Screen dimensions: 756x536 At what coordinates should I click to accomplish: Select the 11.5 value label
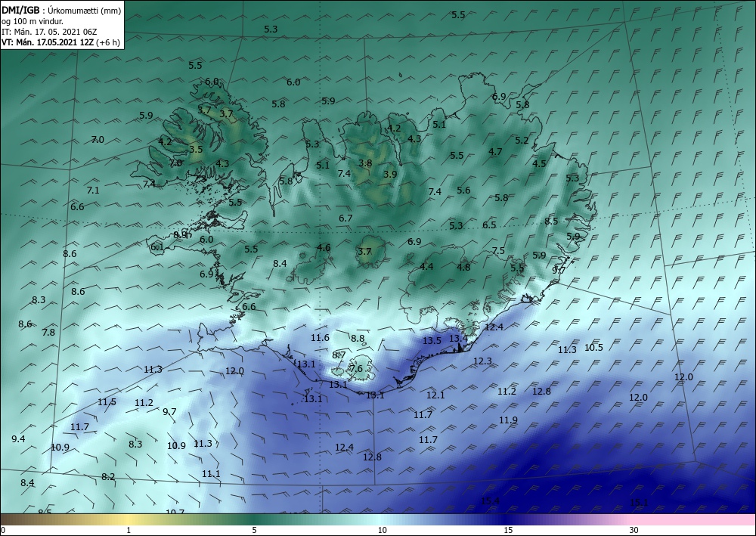pos(107,402)
